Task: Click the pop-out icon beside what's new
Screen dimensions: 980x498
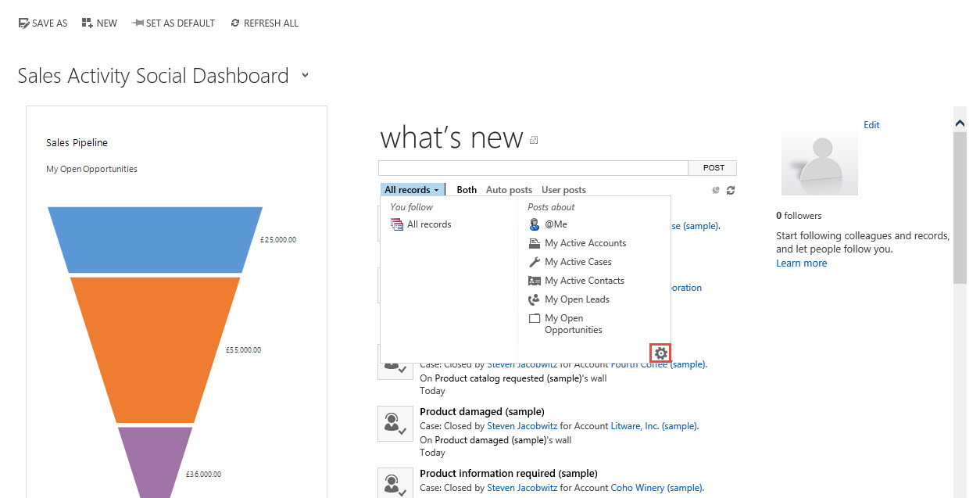Action: [x=534, y=141]
